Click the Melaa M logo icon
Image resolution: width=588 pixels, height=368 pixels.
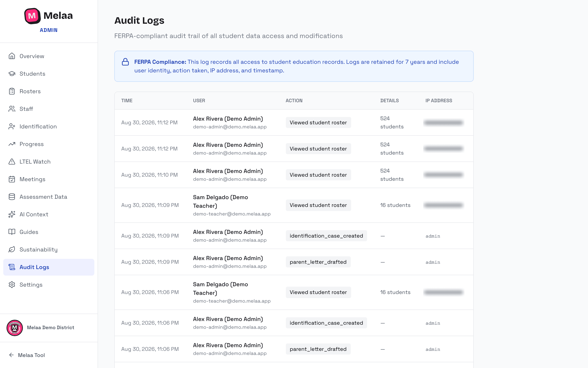coord(32,16)
